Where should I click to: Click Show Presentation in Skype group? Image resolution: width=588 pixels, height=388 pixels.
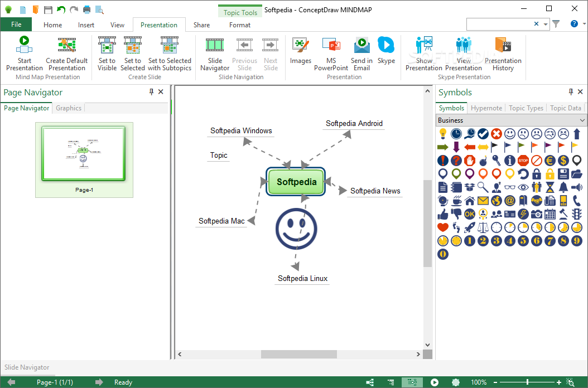424,53
